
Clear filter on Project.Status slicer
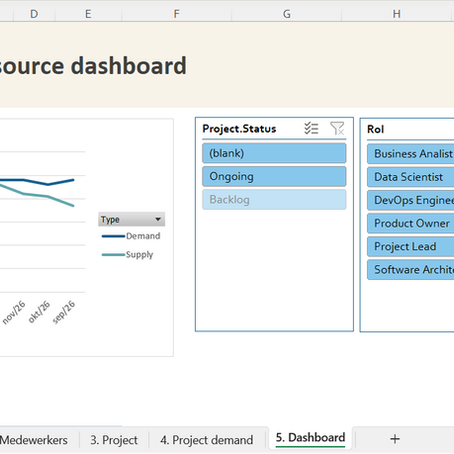coord(337,128)
